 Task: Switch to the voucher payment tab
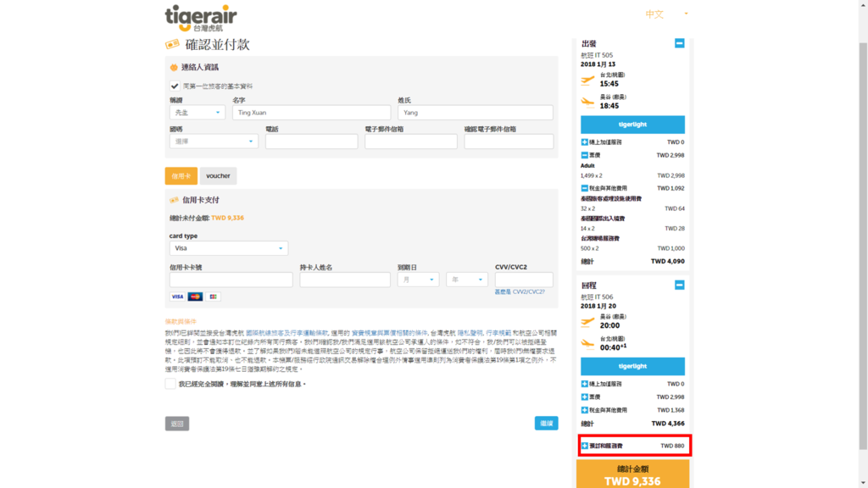pos(218,176)
